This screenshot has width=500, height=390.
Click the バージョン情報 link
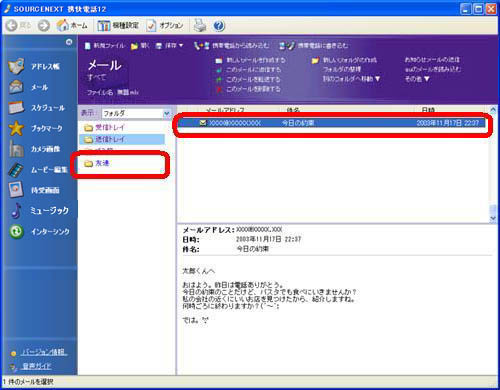pyautogui.click(x=44, y=352)
